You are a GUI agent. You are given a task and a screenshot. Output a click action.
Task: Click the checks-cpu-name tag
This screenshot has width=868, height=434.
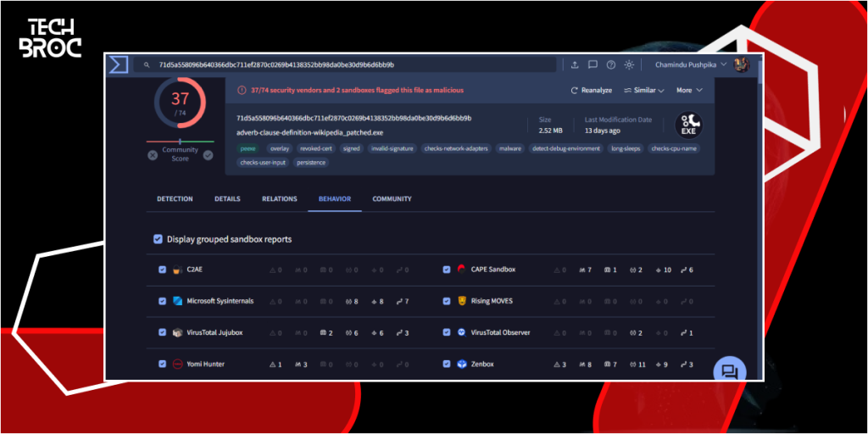click(x=674, y=148)
